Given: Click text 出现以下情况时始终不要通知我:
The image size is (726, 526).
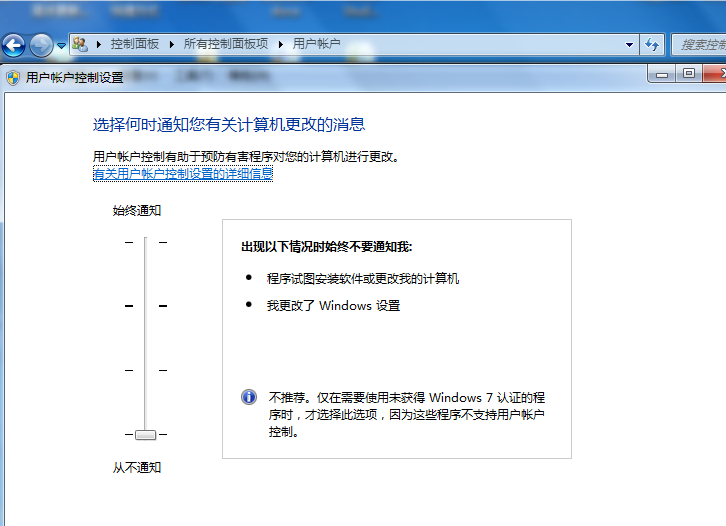Looking at the screenshot, I should pyautogui.click(x=326, y=247).
